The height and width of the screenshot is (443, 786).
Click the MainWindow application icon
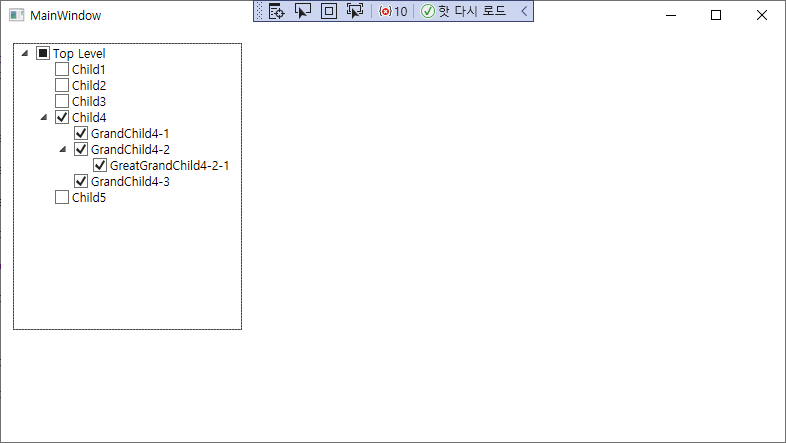[x=17, y=15]
